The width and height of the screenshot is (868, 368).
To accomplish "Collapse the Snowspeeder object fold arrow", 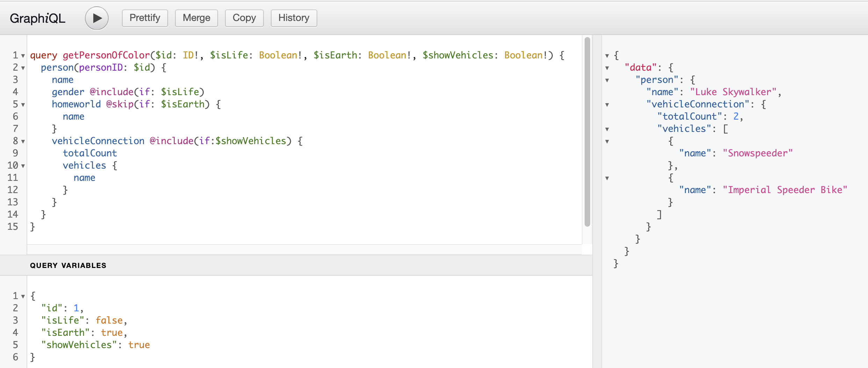I will [607, 141].
